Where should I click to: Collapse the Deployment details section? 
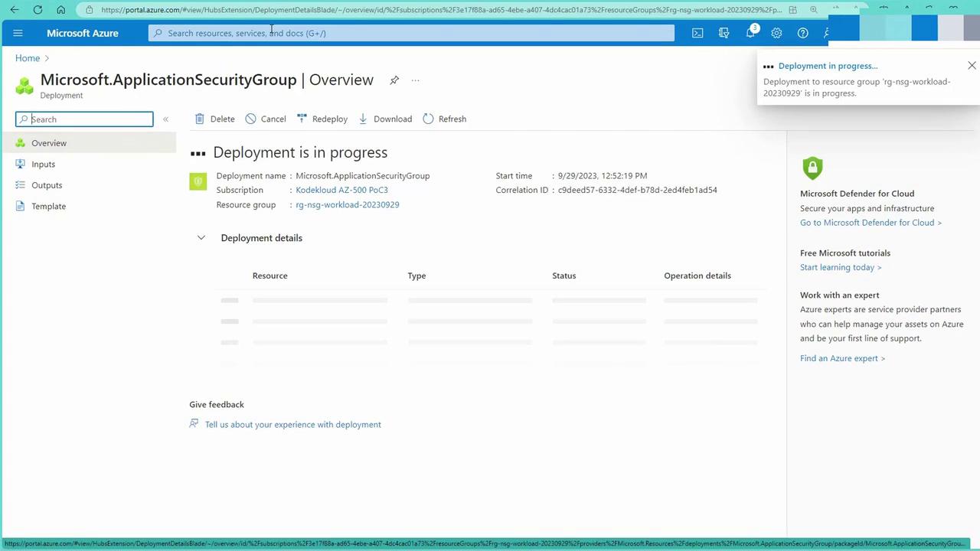201,238
